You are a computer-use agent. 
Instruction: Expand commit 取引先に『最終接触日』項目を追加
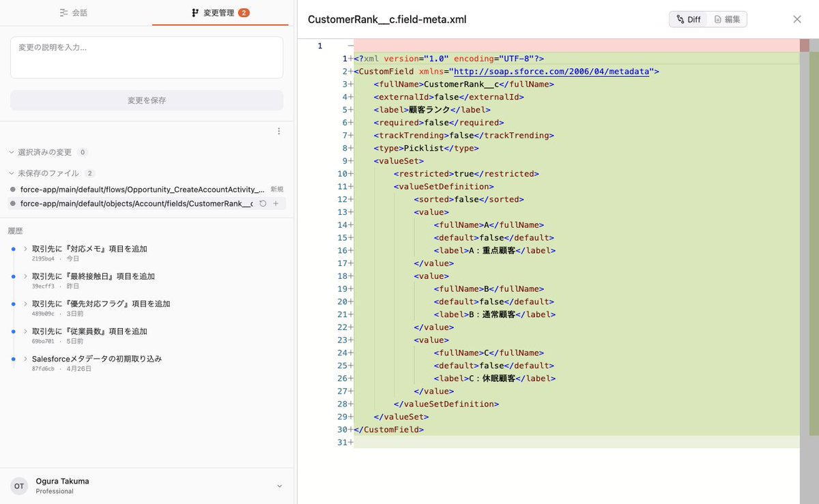[25, 276]
